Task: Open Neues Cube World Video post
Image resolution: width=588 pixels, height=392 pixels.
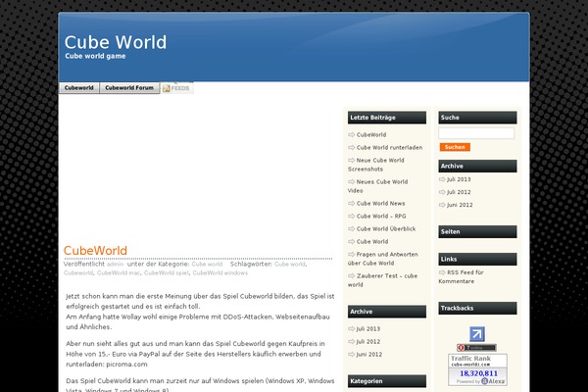Action: (377, 186)
